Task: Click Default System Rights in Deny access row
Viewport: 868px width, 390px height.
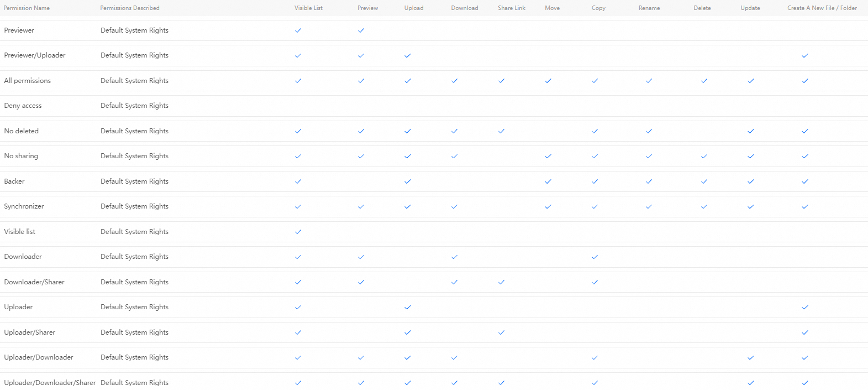Action: click(x=134, y=106)
